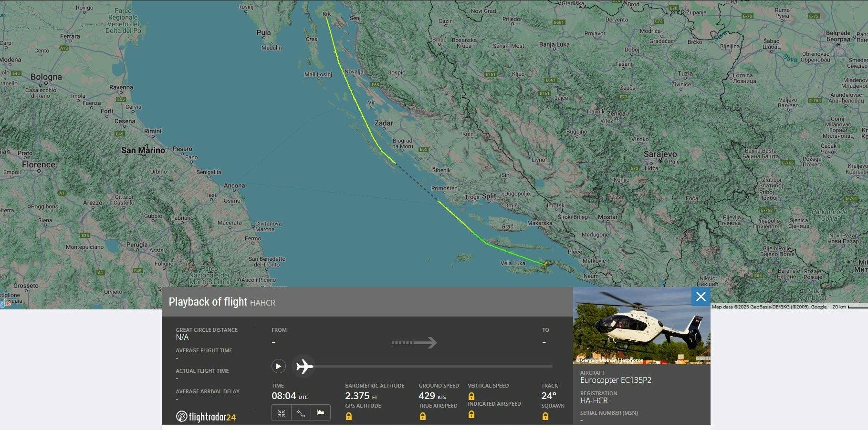Click the True Airspeed lock icon

pos(422,417)
